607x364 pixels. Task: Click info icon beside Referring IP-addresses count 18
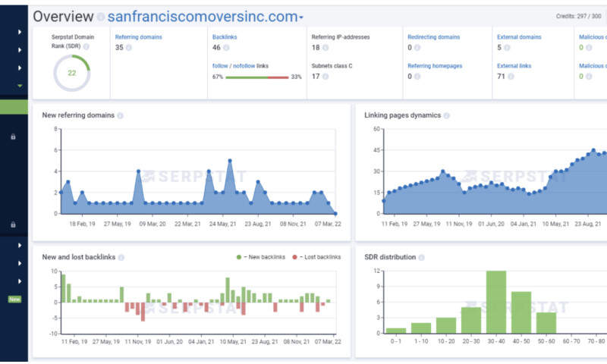pyautogui.click(x=326, y=48)
